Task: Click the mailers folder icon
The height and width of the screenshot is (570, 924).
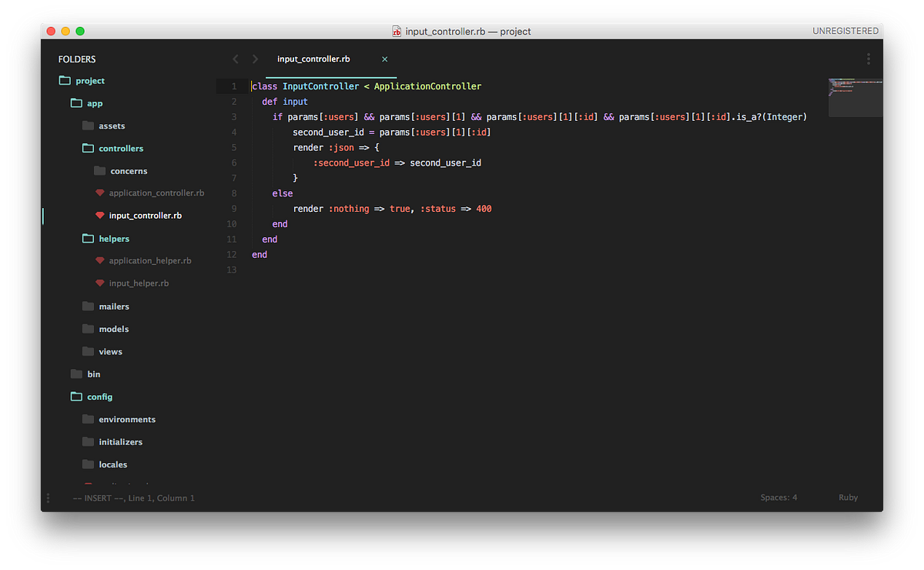Action: coord(88,307)
